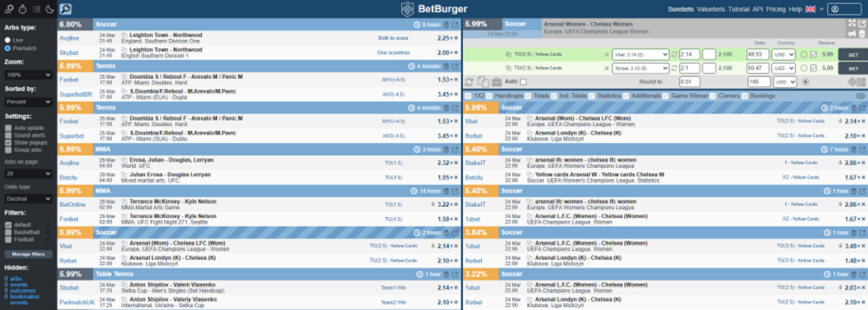Click the briefcase icon next to Auto

pos(497,82)
